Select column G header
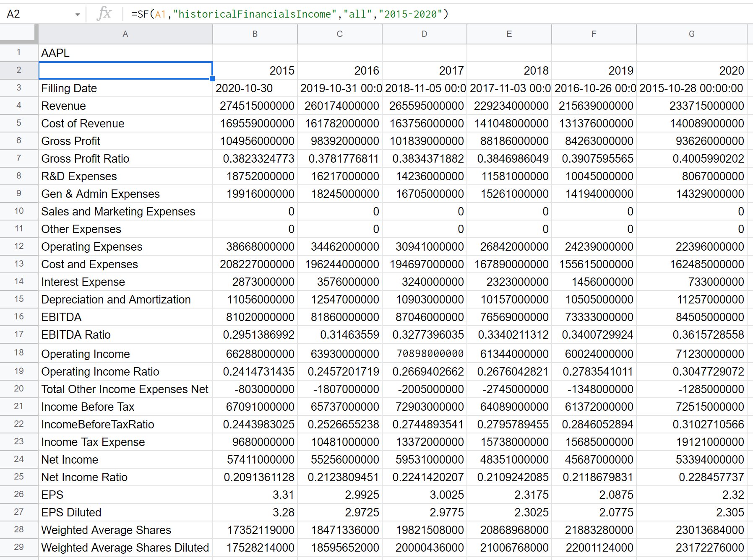This screenshot has width=753, height=560. point(692,34)
